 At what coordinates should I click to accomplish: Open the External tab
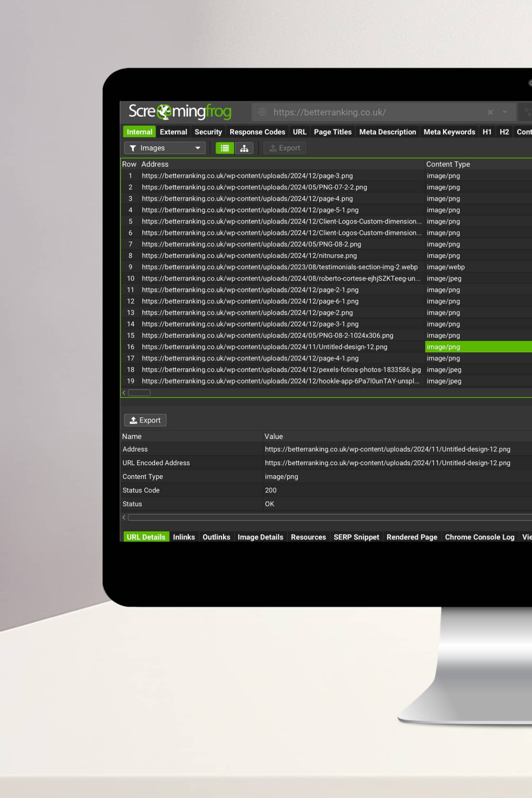click(173, 132)
